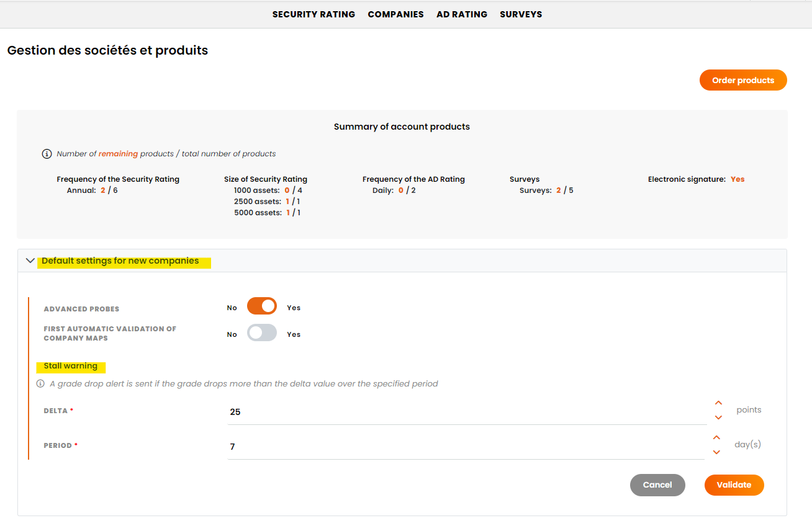This screenshot has width=812, height=518.
Task: Open the AD Rating menu
Action: pos(461,14)
